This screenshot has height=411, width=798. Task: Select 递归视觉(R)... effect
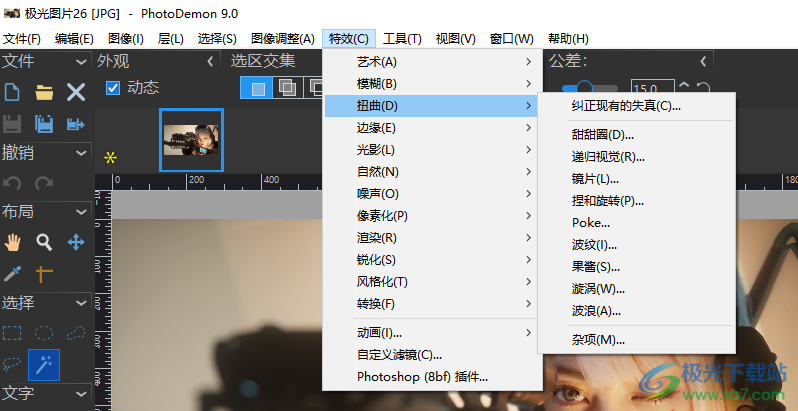click(636, 157)
